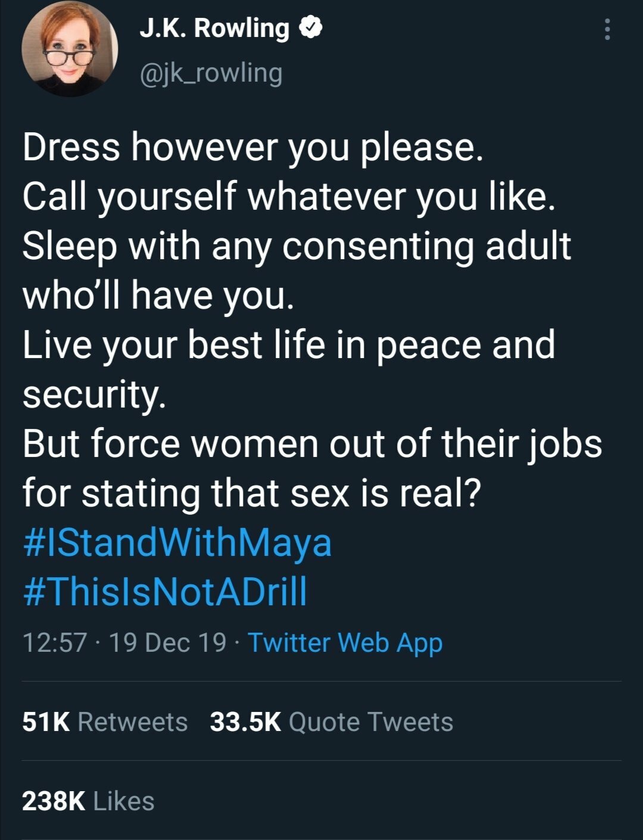The image size is (643, 840).
Task: Open J.K. Rowling's profile picture
Action: 70,49
